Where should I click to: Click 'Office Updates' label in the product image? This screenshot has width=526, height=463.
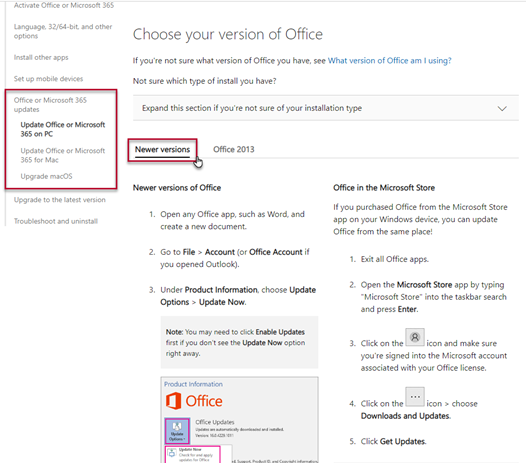[215, 422]
